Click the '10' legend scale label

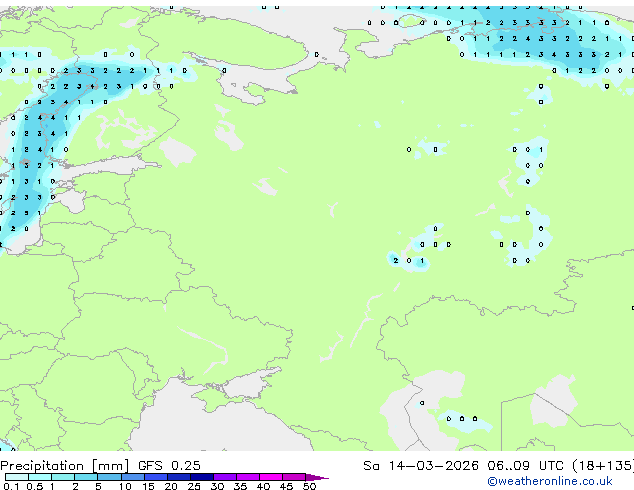tap(125, 486)
